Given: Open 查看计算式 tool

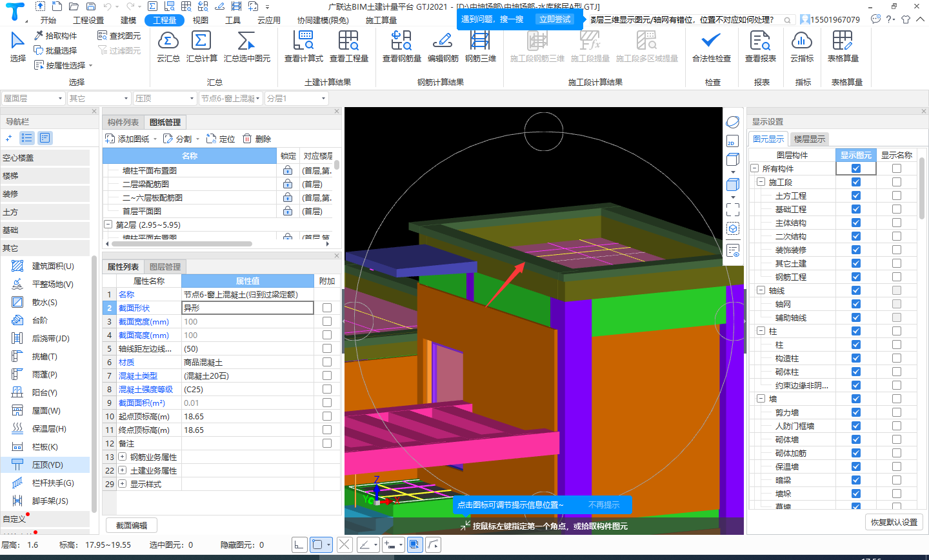Looking at the screenshot, I should click(303, 46).
